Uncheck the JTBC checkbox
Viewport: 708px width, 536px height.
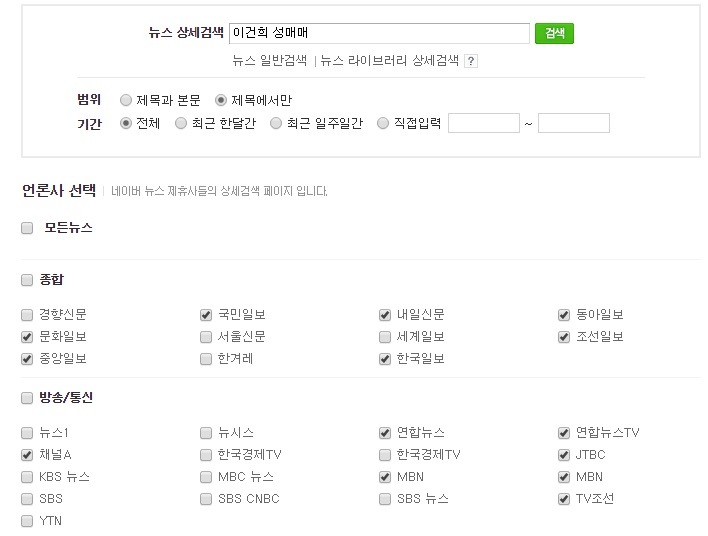tap(564, 455)
